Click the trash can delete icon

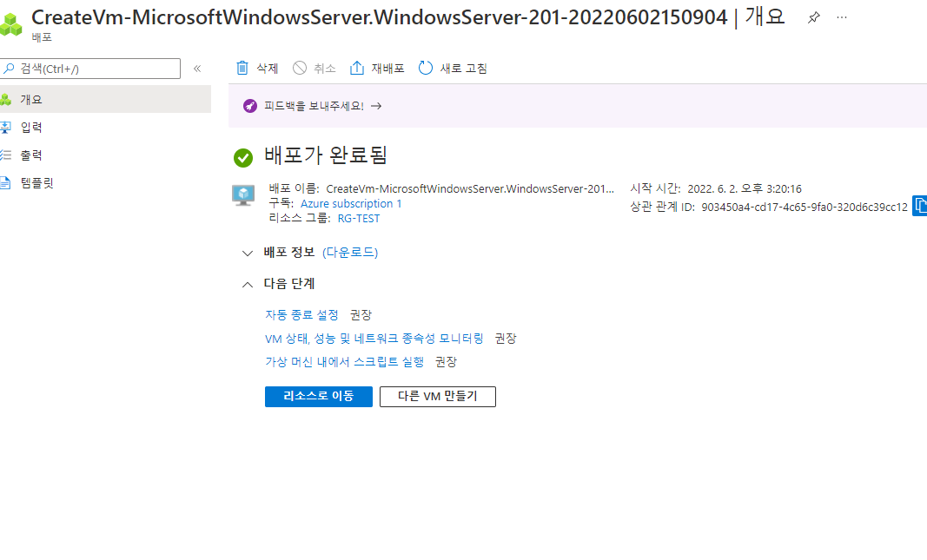tap(242, 68)
